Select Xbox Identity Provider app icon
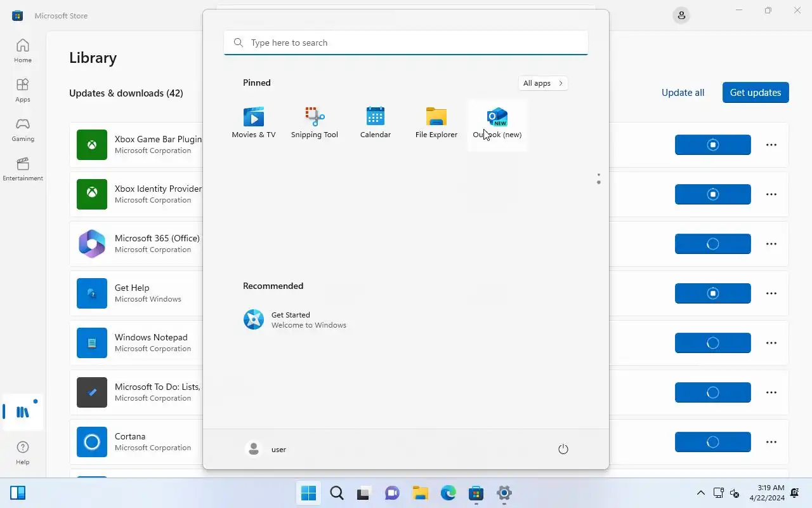 pyautogui.click(x=92, y=194)
